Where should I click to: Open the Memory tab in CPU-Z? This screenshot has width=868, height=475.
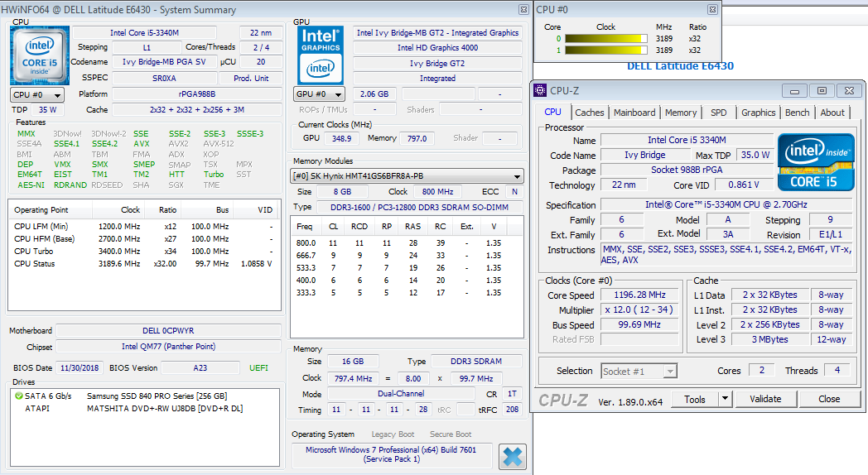[x=681, y=113]
